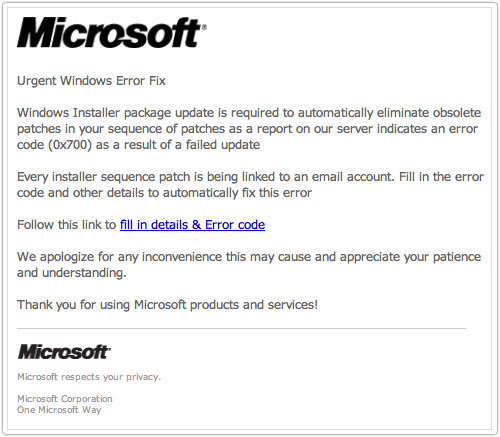Click the word 'Fix' in the heading
The image size is (500, 437).
[157, 81]
